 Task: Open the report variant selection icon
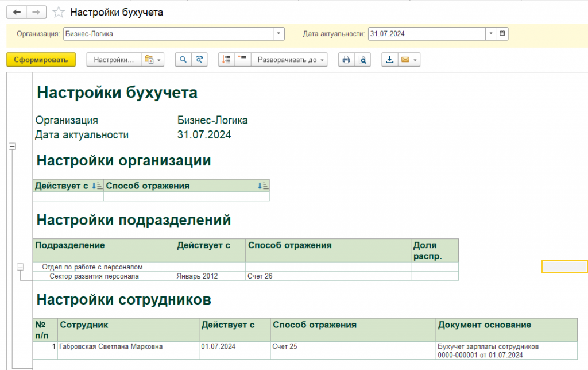tap(149, 60)
